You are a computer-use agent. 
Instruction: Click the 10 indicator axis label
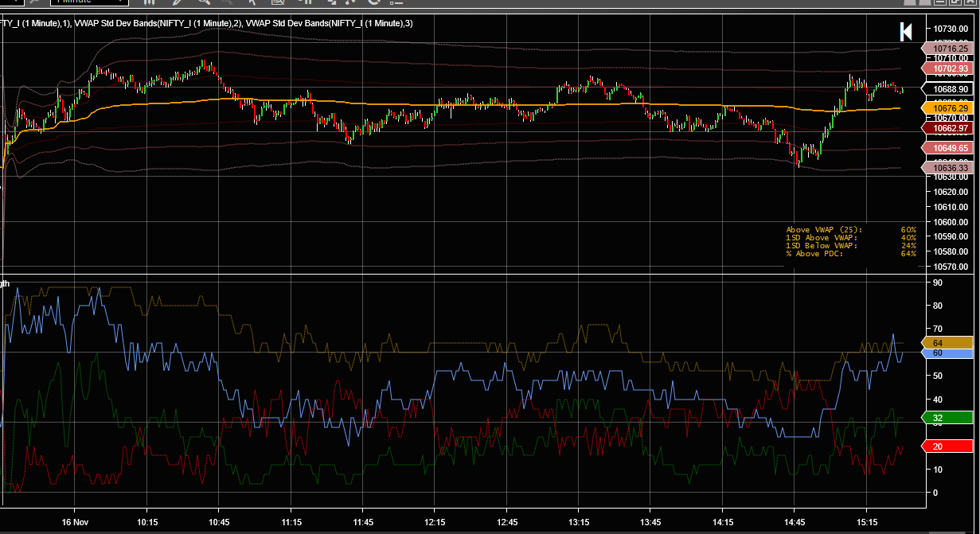[938, 470]
